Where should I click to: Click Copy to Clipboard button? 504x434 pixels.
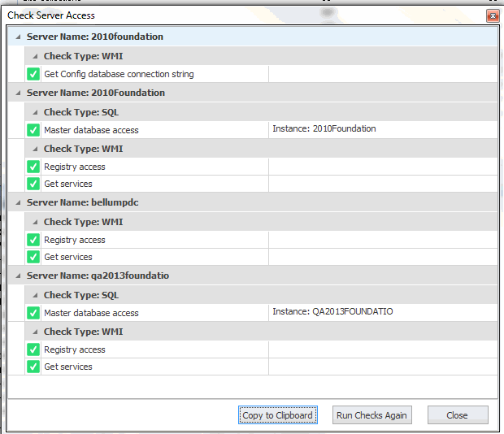pyautogui.click(x=278, y=415)
